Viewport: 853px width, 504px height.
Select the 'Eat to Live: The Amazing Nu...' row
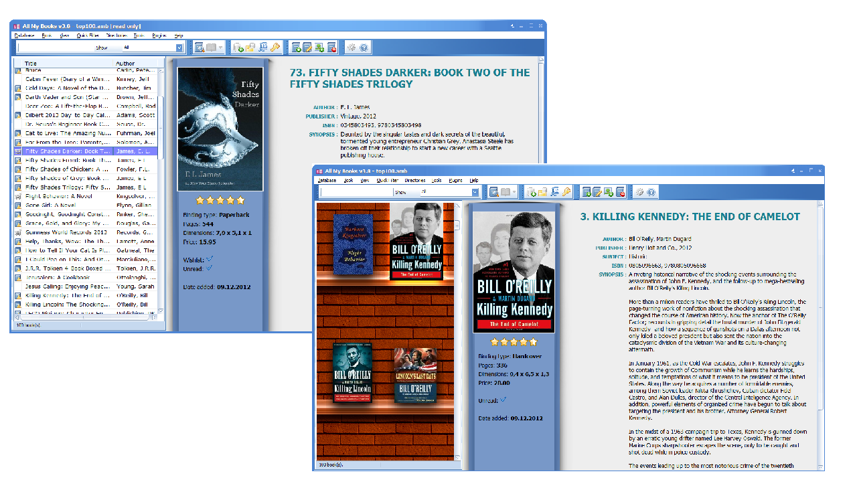[x=86, y=133]
